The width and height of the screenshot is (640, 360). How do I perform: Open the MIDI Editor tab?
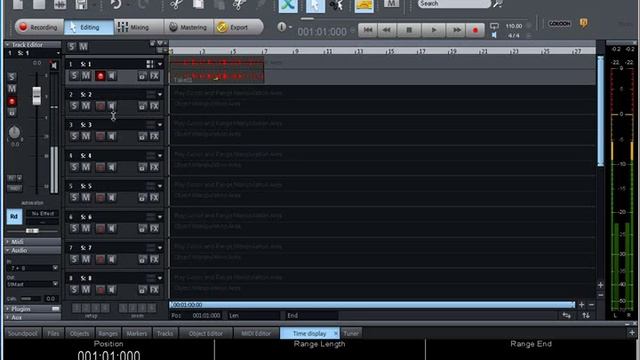[256, 333]
